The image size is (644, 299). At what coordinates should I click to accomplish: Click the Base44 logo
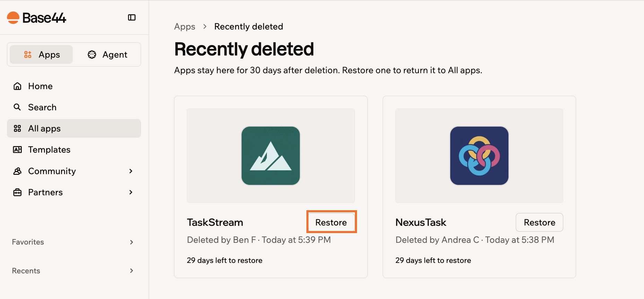[x=36, y=18]
